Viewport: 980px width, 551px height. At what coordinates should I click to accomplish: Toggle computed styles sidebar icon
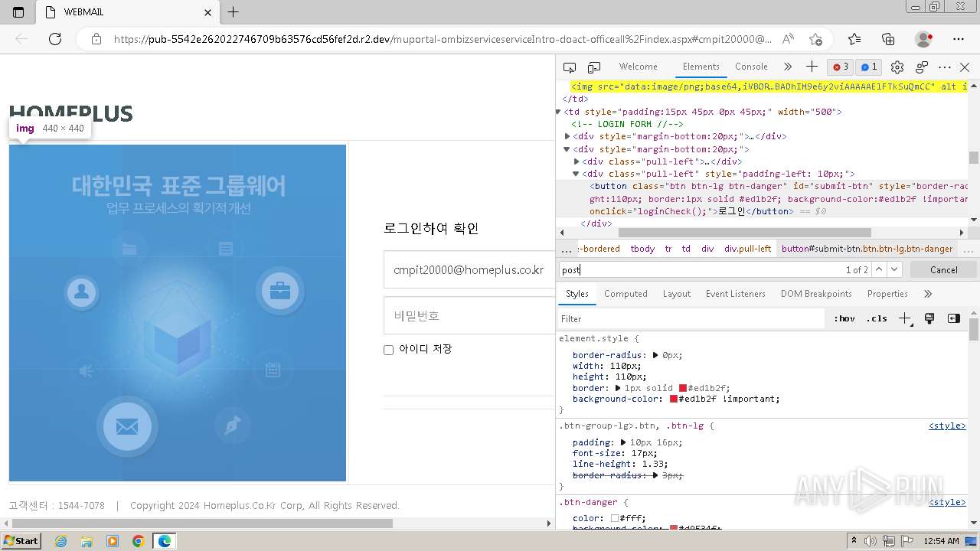coord(954,318)
